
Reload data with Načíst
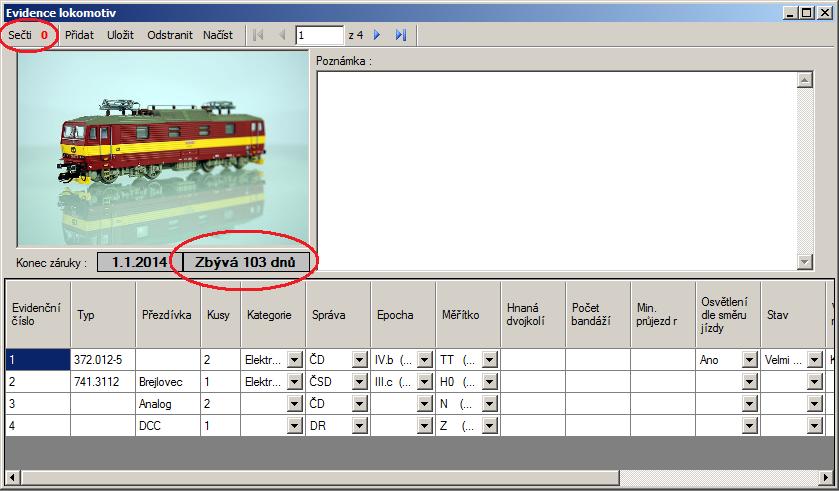218,35
